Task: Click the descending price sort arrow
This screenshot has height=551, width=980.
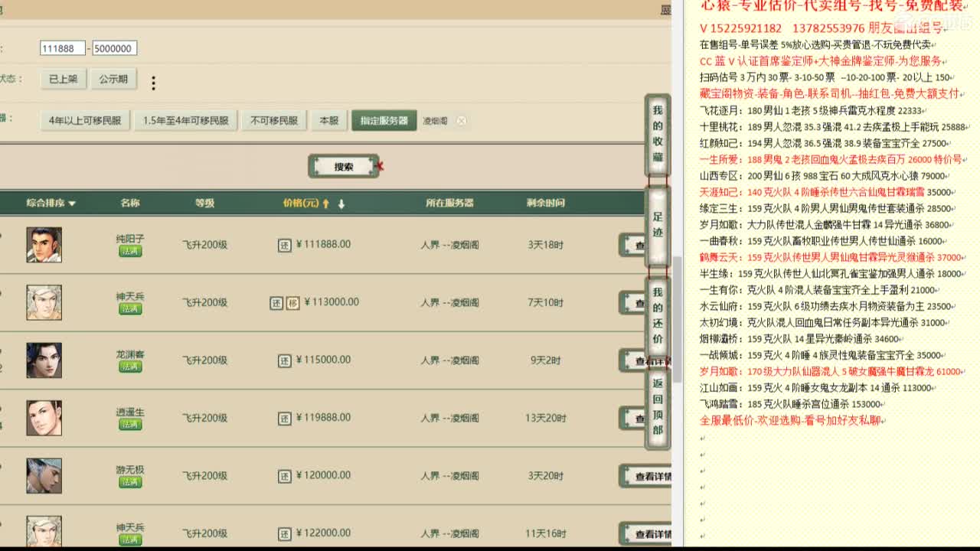Action: coord(341,204)
